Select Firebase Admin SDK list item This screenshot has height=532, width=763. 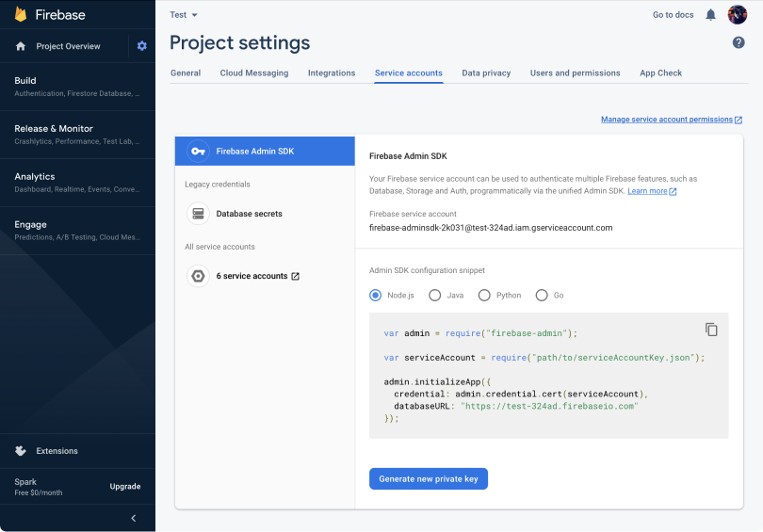265,152
